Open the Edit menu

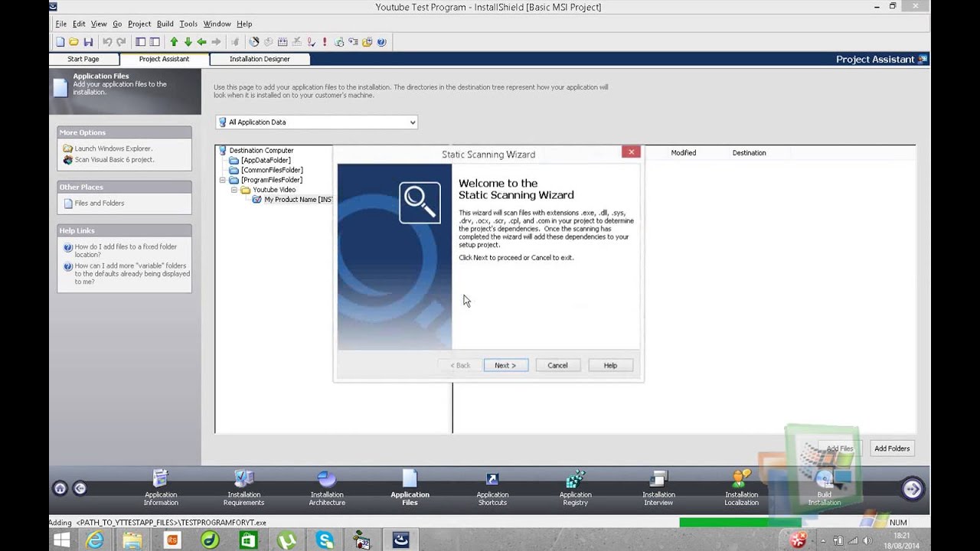pos(79,24)
